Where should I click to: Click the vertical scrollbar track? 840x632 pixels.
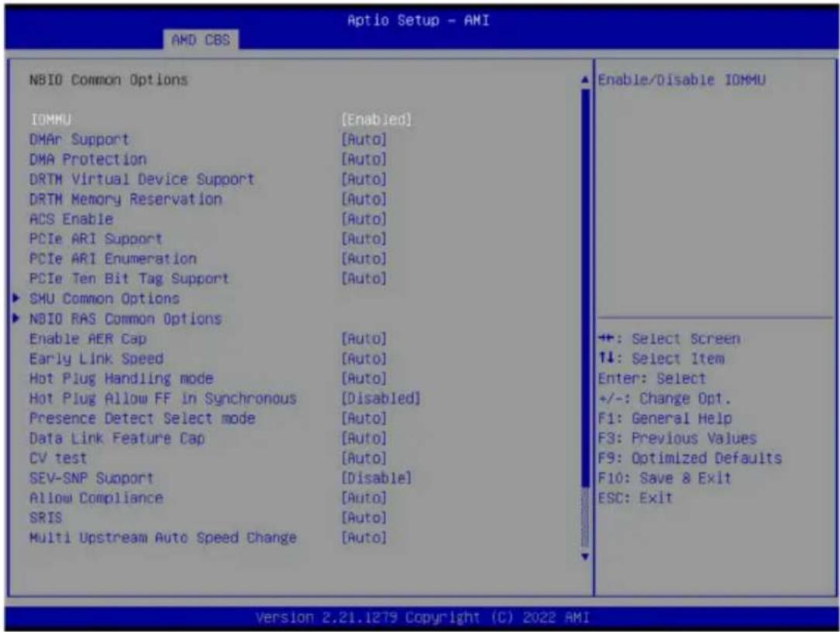[x=585, y=319]
